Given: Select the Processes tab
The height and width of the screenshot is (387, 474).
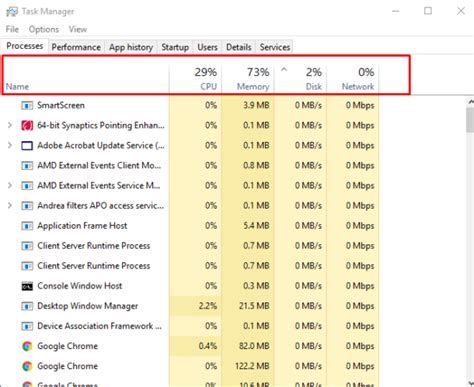Looking at the screenshot, I should pyautogui.click(x=25, y=46).
